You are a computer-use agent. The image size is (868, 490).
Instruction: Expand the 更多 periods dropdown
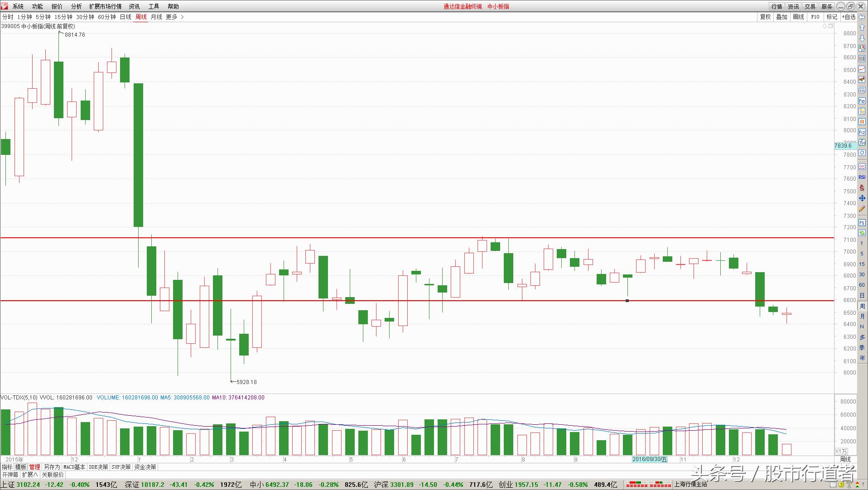tap(174, 17)
